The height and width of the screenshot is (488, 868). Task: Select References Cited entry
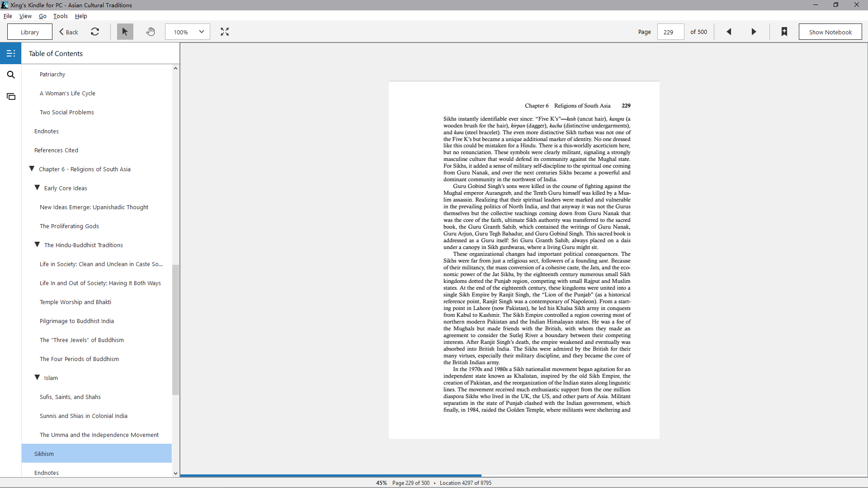tap(56, 150)
